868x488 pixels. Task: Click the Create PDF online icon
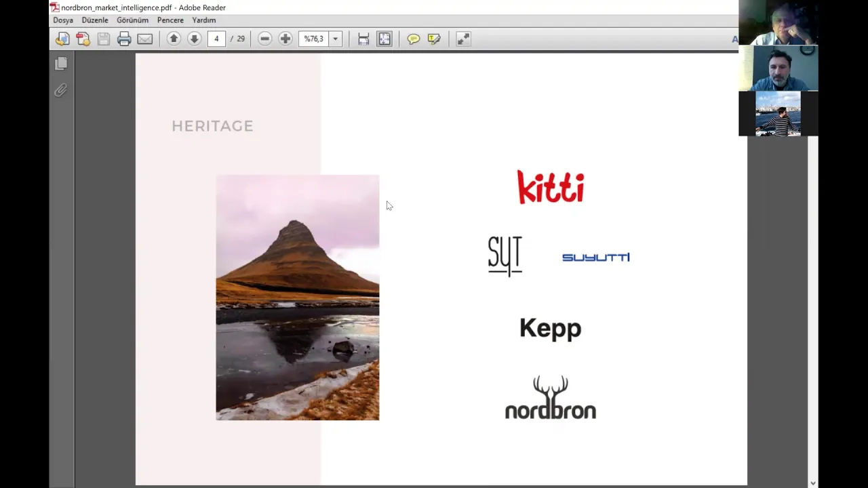83,39
